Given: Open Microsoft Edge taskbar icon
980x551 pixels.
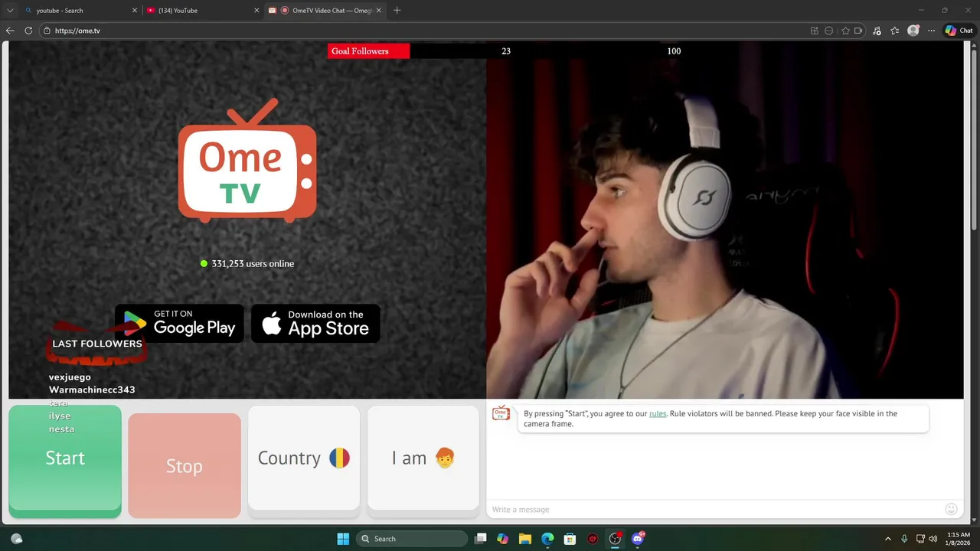Looking at the screenshot, I should tap(547, 539).
